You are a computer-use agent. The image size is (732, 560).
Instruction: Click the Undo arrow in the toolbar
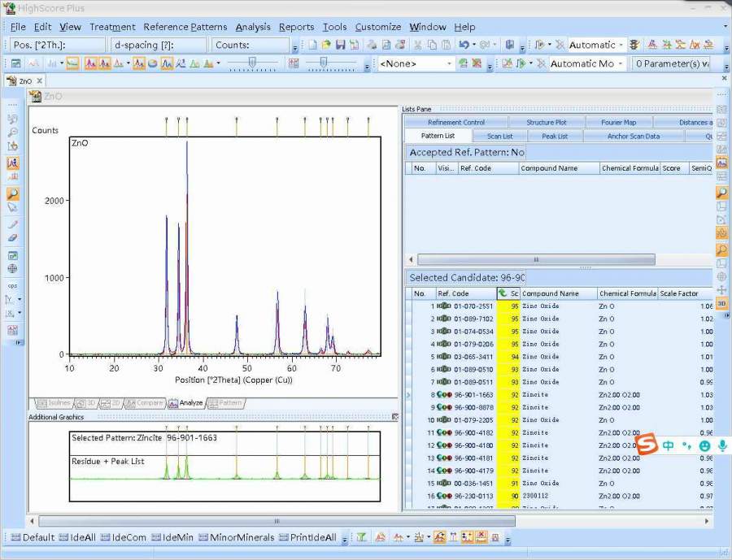coord(464,46)
